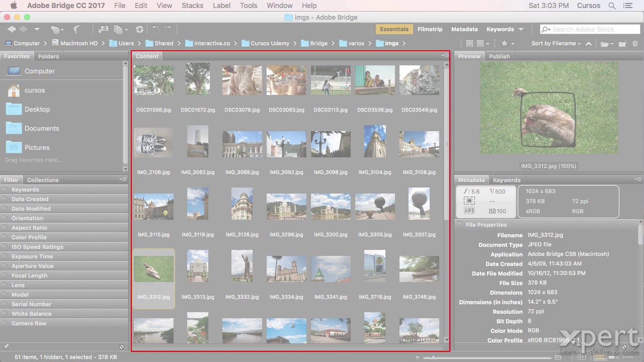Switch to the Keywords workspace

500,29
